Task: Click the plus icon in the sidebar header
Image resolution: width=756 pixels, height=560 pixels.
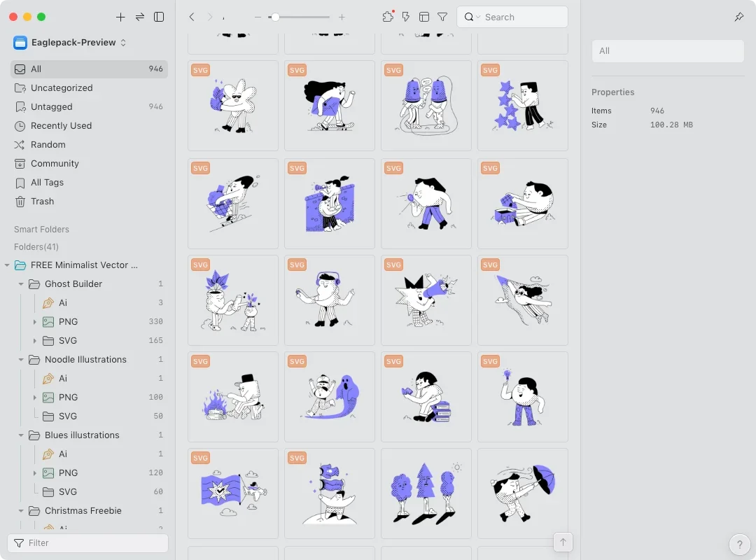Action: pos(120,17)
